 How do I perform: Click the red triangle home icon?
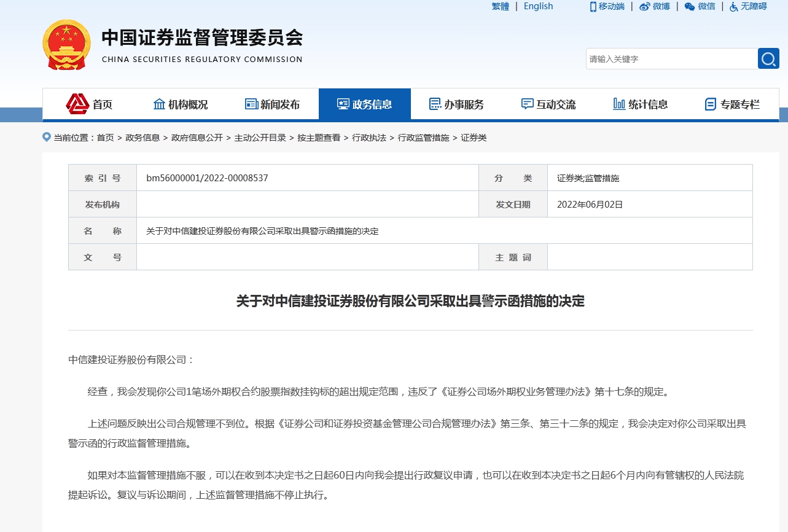coord(77,104)
